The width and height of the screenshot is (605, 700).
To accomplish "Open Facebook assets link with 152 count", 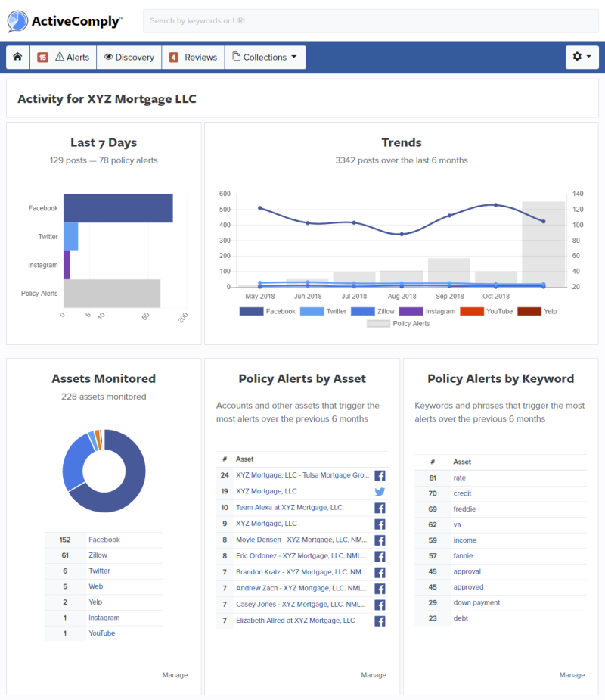I will coord(104,540).
